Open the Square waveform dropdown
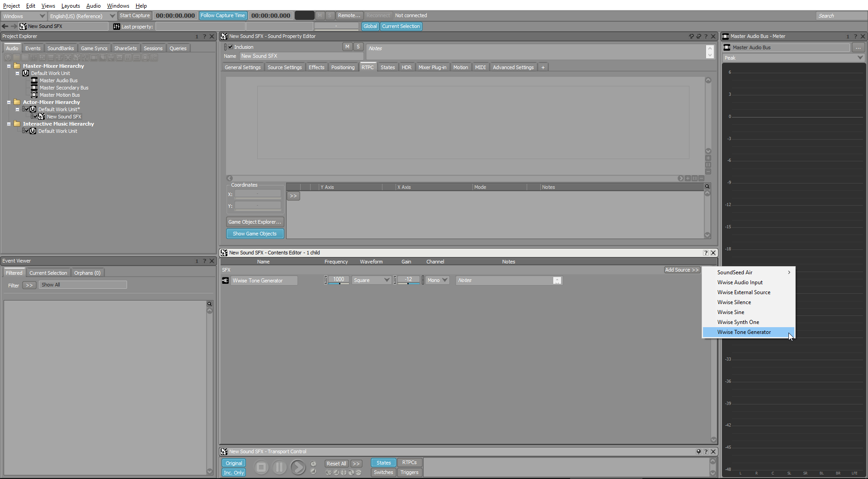This screenshot has width=868, height=479. point(371,280)
